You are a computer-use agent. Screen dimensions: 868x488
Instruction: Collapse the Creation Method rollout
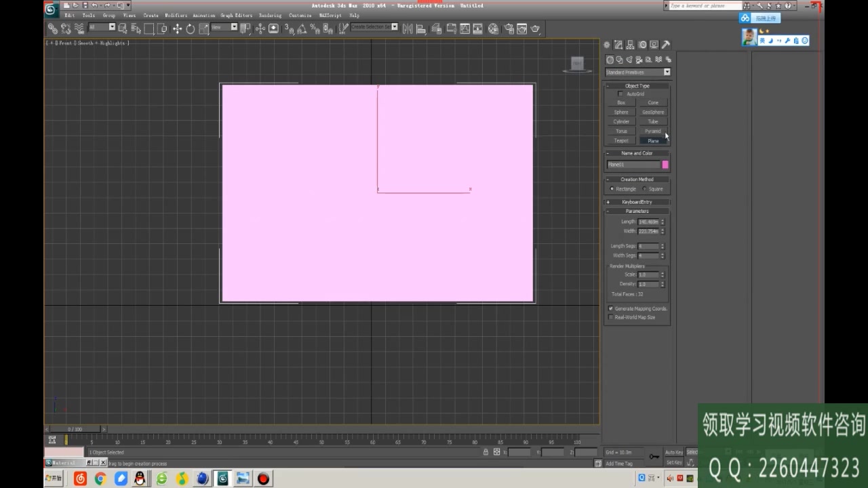pyautogui.click(x=637, y=180)
